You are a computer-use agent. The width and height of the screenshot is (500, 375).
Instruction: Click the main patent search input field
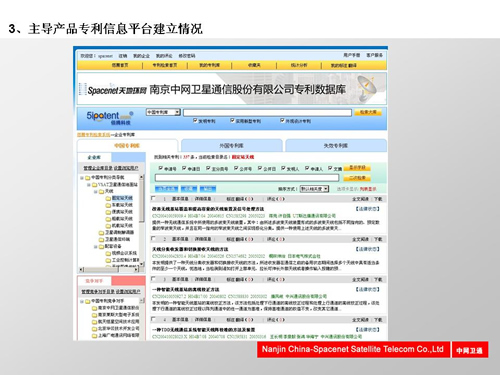267,113
